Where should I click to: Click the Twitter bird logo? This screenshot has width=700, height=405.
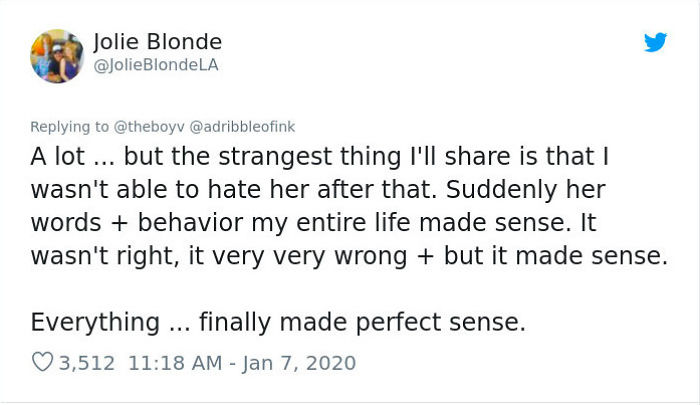[x=655, y=43]
